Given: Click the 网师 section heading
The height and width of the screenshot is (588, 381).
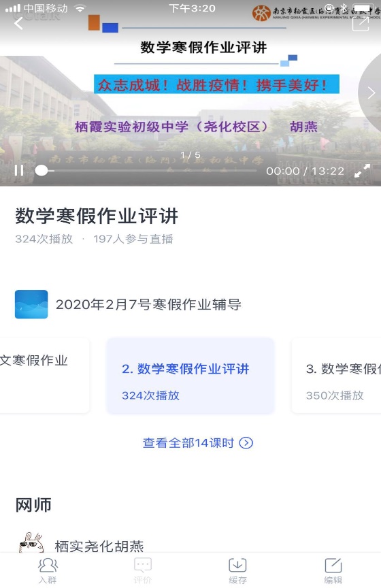Looking at the screenshot, I should (33, 505).
